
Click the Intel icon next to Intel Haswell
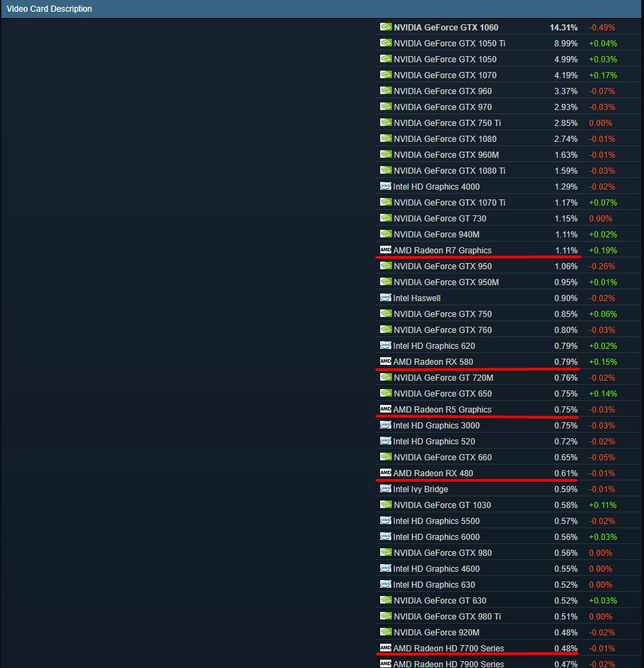[x=386, y=298]
